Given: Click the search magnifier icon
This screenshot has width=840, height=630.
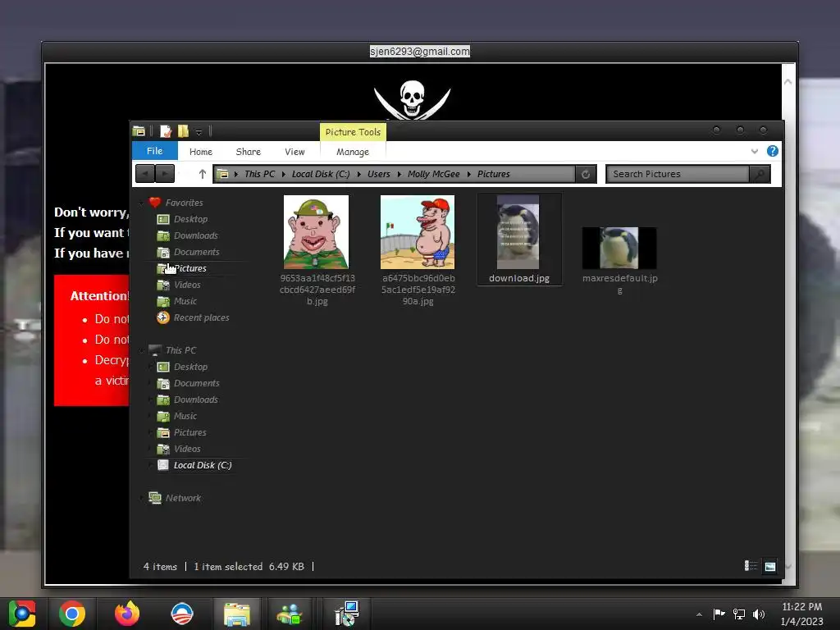Looking at the screenshot, I should coord(760,174).
